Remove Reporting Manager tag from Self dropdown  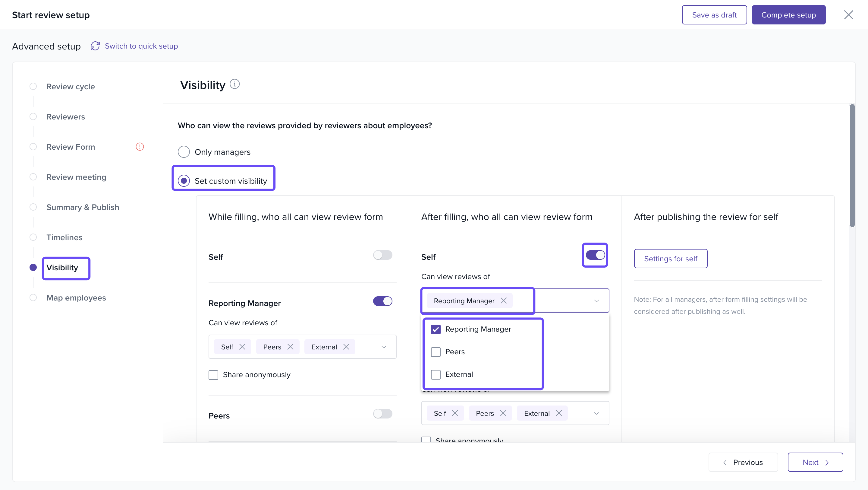tap(503, 301)
